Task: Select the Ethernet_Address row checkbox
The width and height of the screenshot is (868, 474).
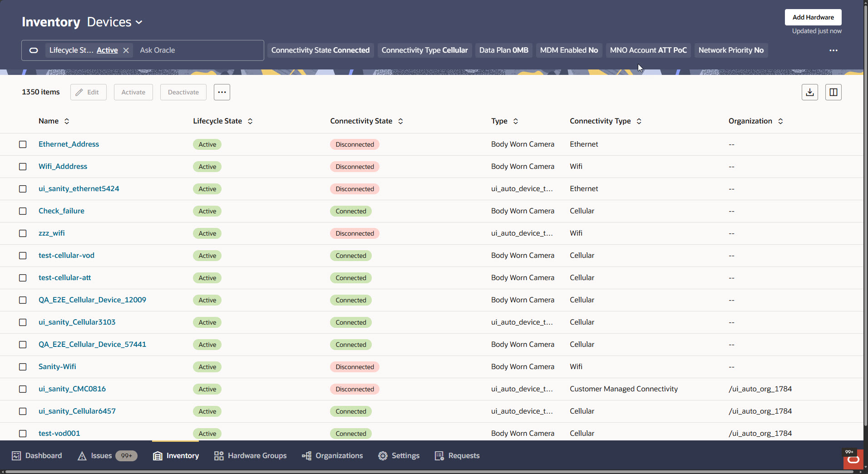Action: pyautogui.click(x=23, y=144)
